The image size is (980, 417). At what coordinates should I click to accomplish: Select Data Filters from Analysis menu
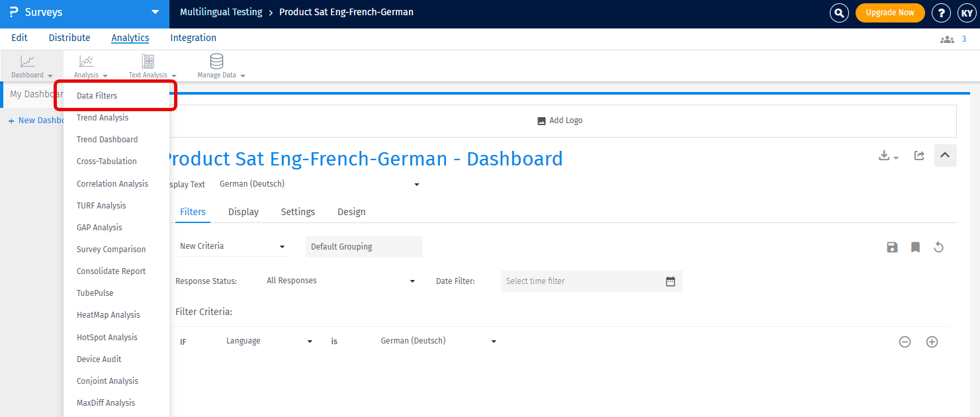tap(97, 96)
